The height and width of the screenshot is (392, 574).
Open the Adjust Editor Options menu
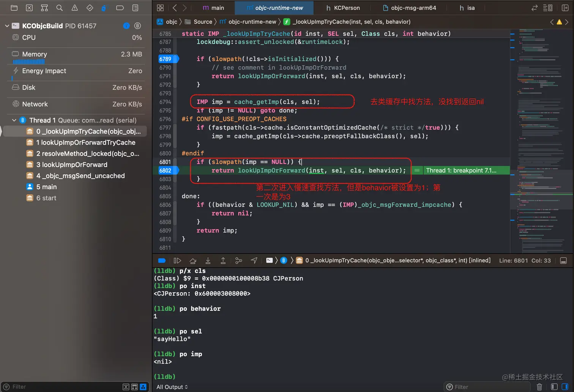point(548,8)
